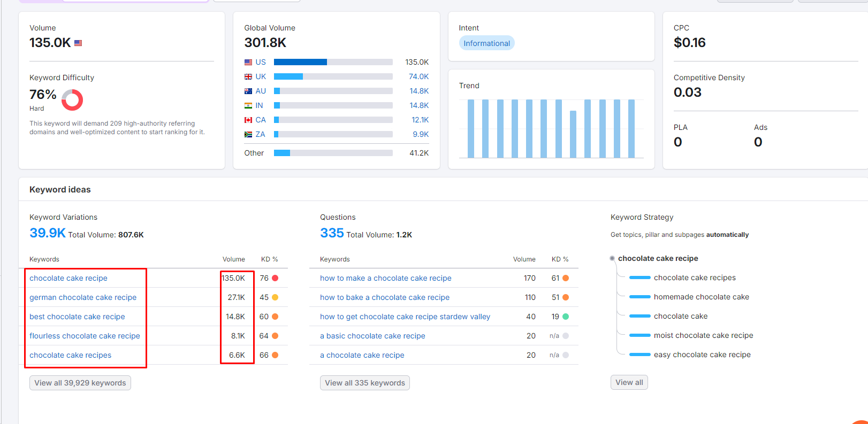
Task: Select moist chocolate cake recipe in strategy tree
Action: click(703, 335)
